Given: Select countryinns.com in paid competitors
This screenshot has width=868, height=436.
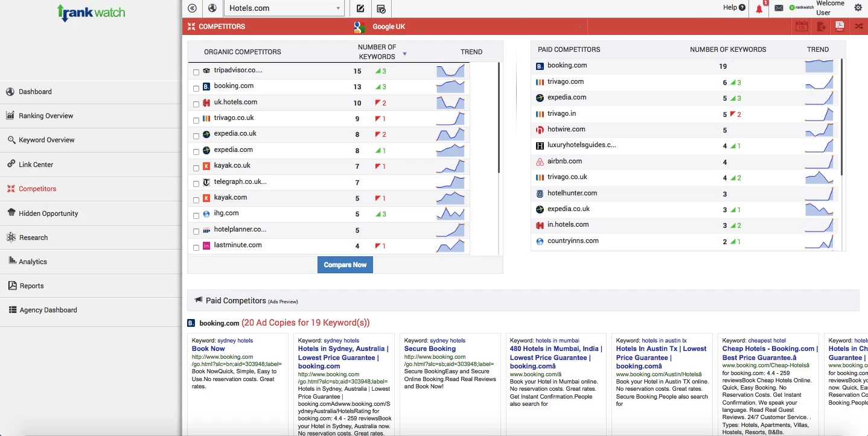Looking at the screenshot, I should click(x=573, y=241).
